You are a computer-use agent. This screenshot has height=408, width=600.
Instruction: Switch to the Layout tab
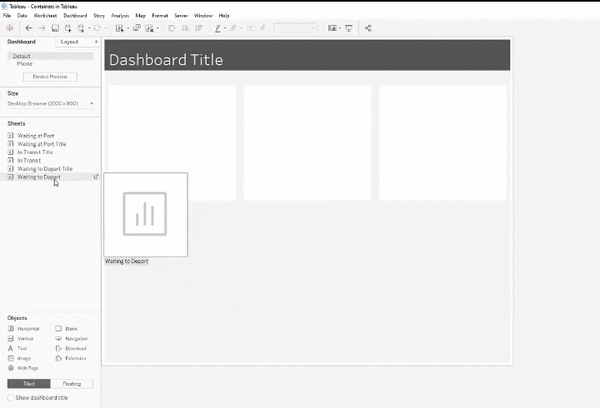[x=69, y=42]
